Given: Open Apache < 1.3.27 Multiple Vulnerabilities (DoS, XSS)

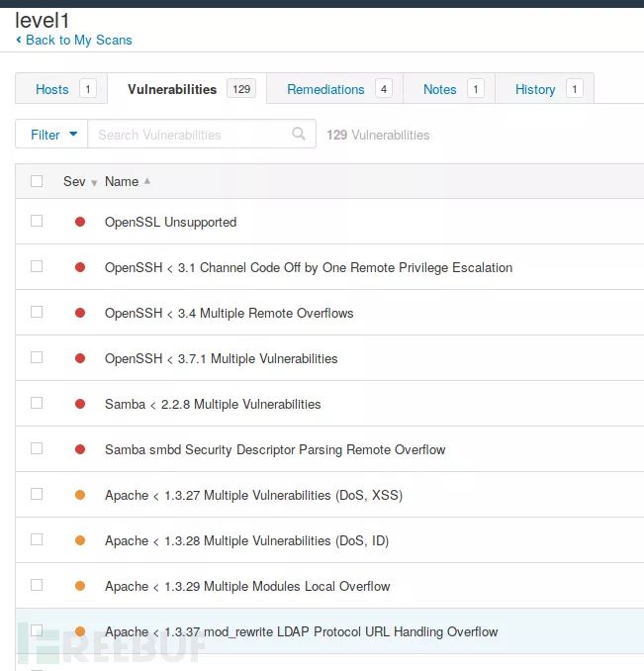Looking at the screenshot, I should point(254,495).
